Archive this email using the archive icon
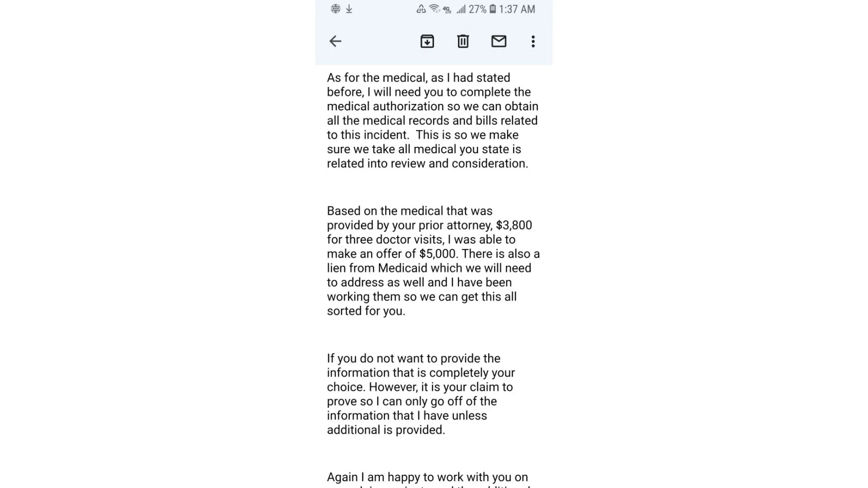 (427, 41)
